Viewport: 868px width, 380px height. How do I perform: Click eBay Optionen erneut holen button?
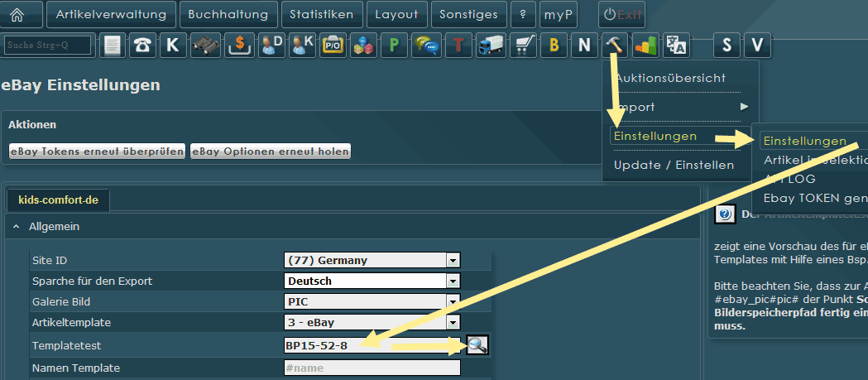point(271,152)
